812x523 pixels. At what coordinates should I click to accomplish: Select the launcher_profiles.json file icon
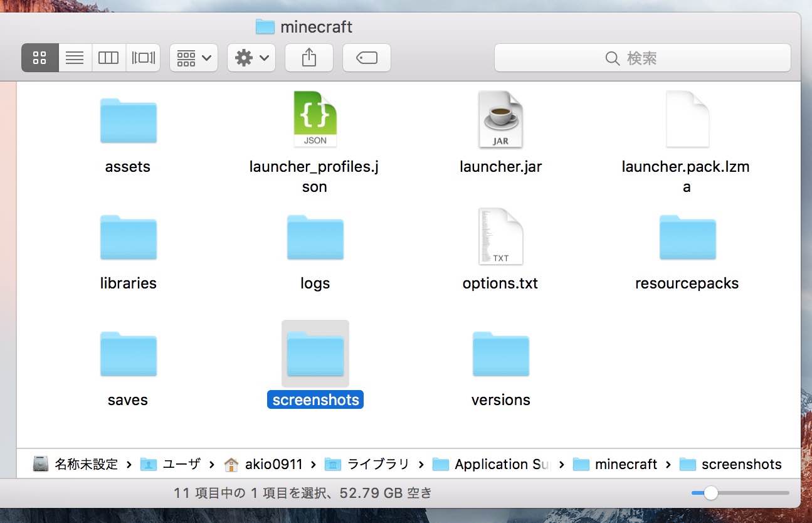click(315, 119)
